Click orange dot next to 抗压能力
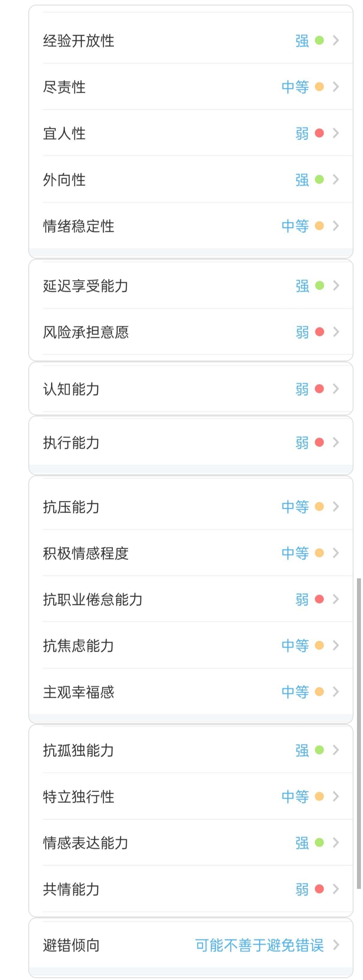The width and height of the screenshot is (363, 980). pyautogui.click(x=319, y=506)
